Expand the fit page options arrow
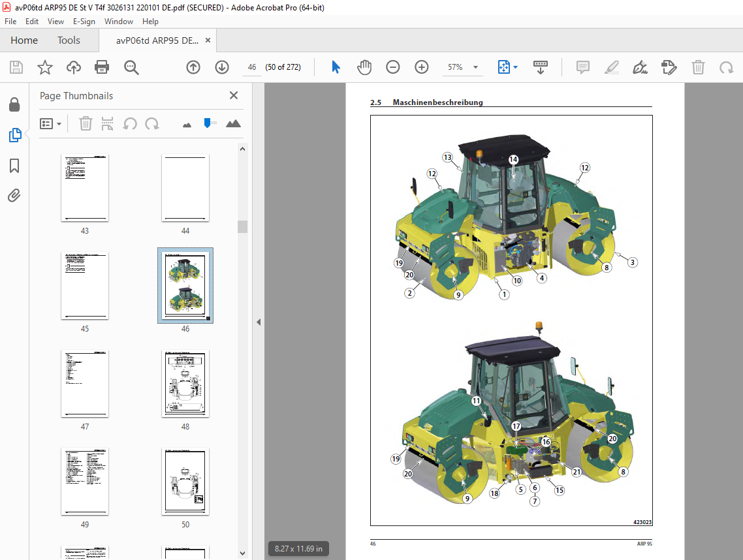The width and height of the screenshot is (743, 560). 516,67
